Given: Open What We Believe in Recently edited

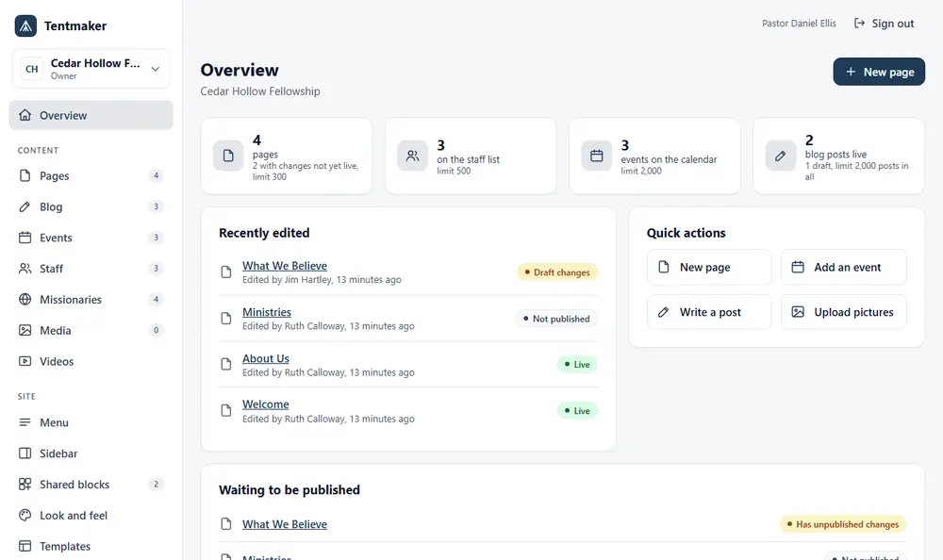Looking at the screenshot, I should [x=285, y=266].
